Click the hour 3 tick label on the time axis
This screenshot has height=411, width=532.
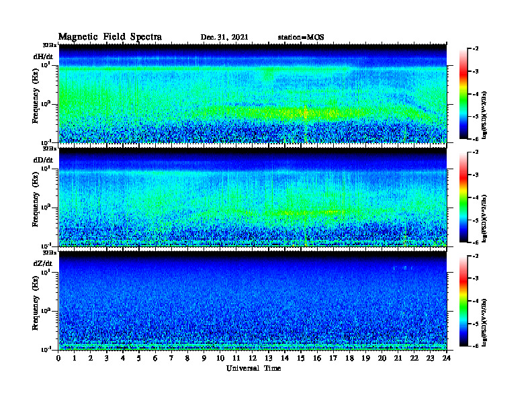coord(107,359)
